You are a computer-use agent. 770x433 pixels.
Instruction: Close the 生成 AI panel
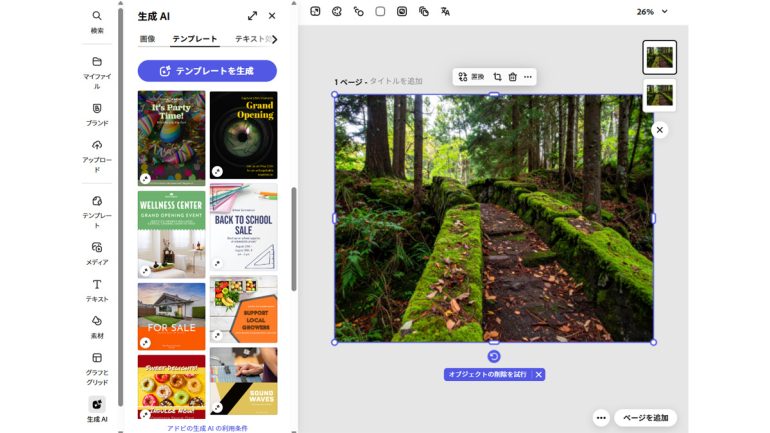272,16
